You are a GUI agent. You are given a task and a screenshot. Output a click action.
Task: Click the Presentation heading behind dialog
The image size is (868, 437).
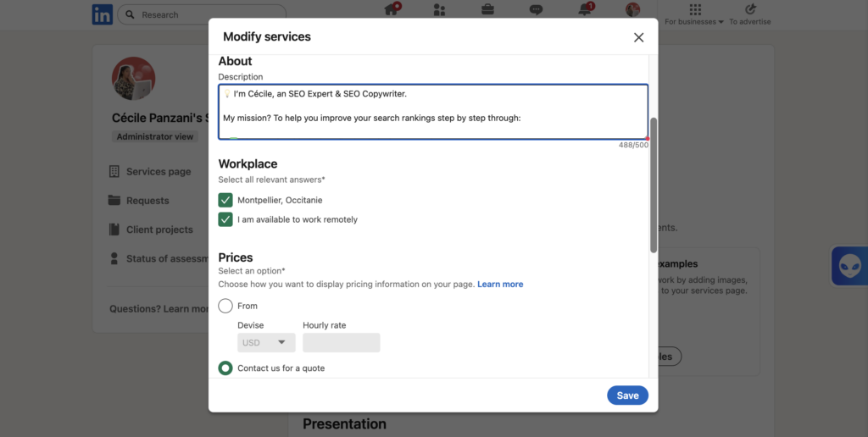(x=344, y=424)
